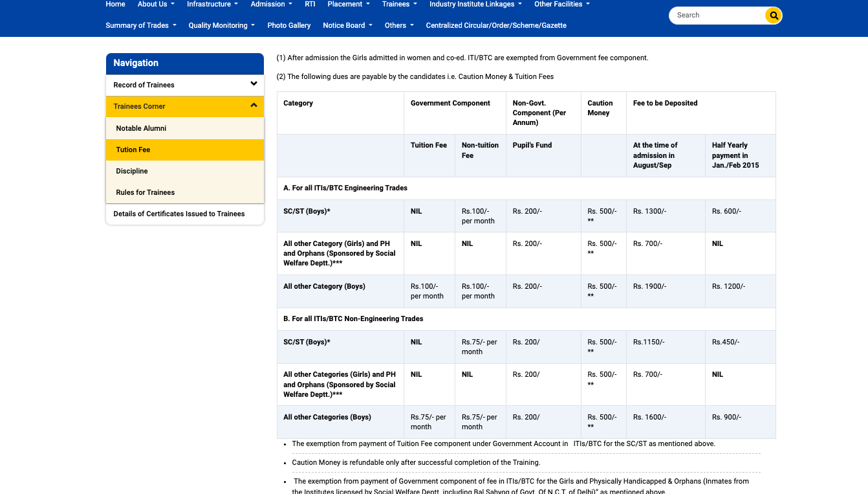Image resolution: width=868 pixels, height=494 pixels.
Task: Open Centralized Circular/Order/Scheme/Gazette
Action: click(x=495, y=25)
